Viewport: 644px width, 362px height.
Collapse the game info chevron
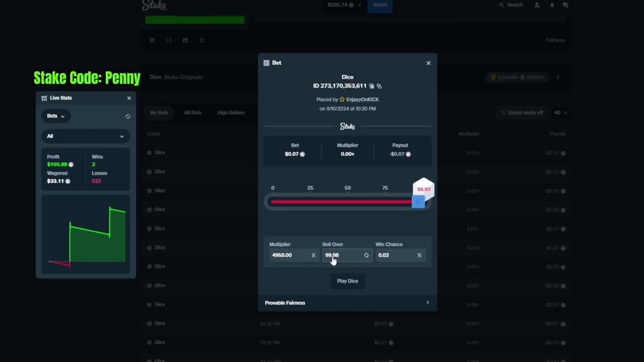[x=557, y=77]
